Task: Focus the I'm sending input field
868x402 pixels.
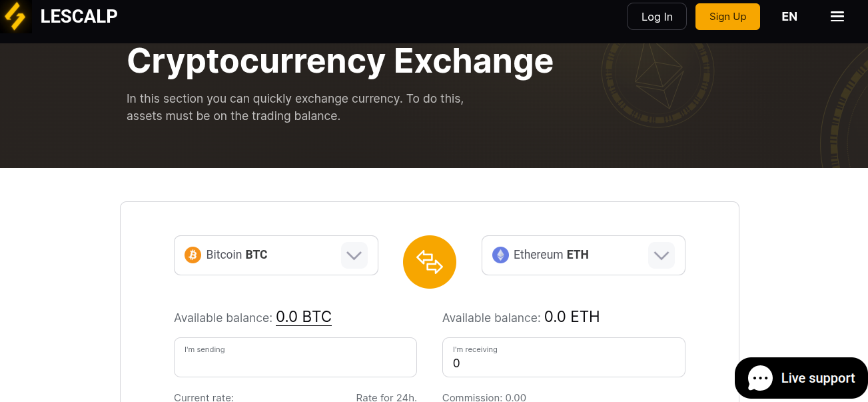Action: [295, 357]
